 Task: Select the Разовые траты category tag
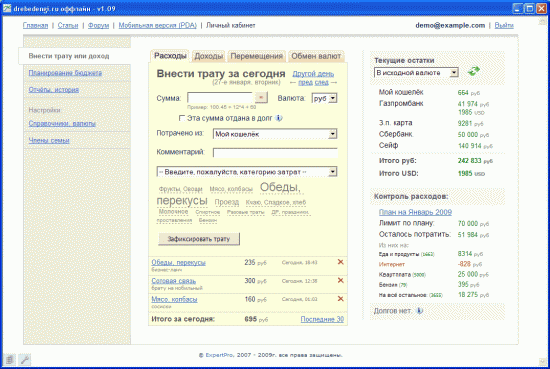pyautogui.click(x=246, y=212)
